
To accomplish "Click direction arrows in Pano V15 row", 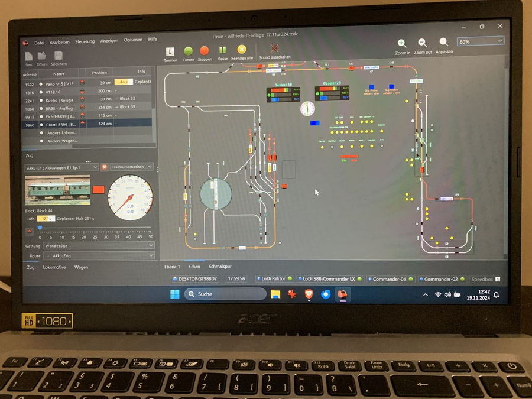I will pyautogui.click(x=82, y=83).
